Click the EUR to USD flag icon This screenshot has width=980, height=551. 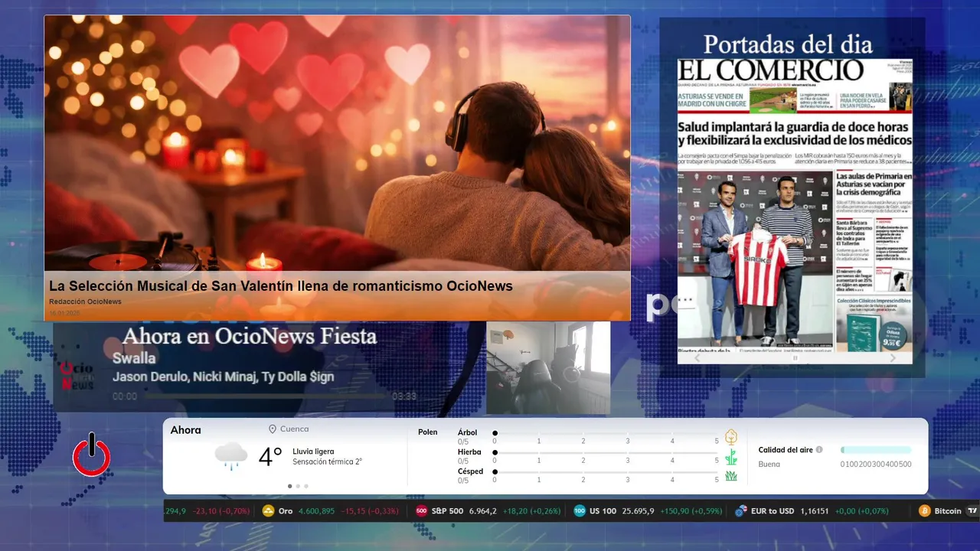[x=740, y=511]
